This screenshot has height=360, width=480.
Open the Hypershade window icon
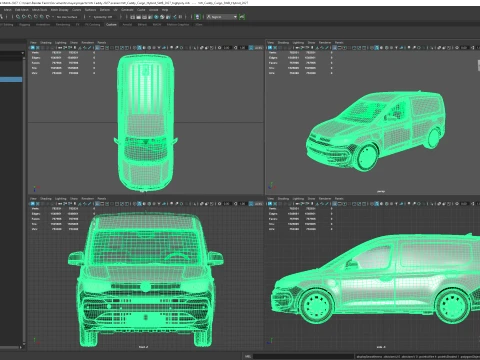(156, 17)
